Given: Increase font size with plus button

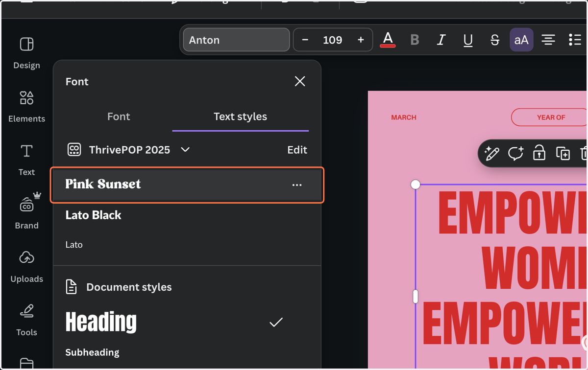Looking at the screenshot, I should [361, 40].
